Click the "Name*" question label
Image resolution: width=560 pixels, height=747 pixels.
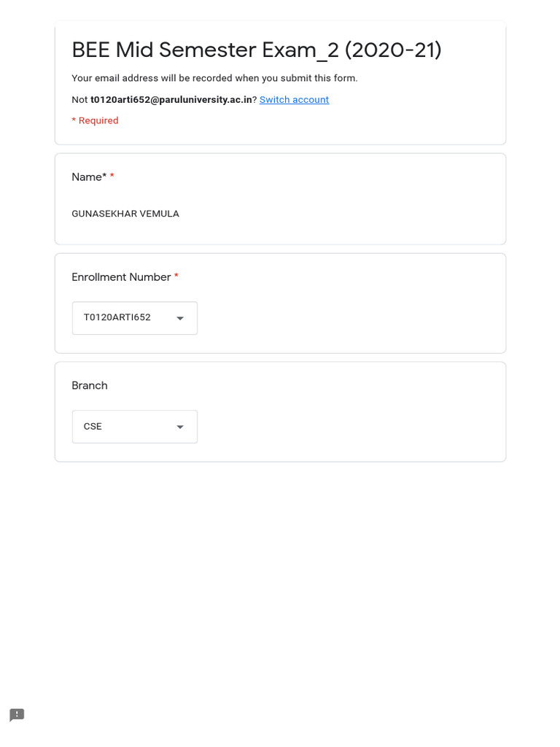click(x=89, y=177)
